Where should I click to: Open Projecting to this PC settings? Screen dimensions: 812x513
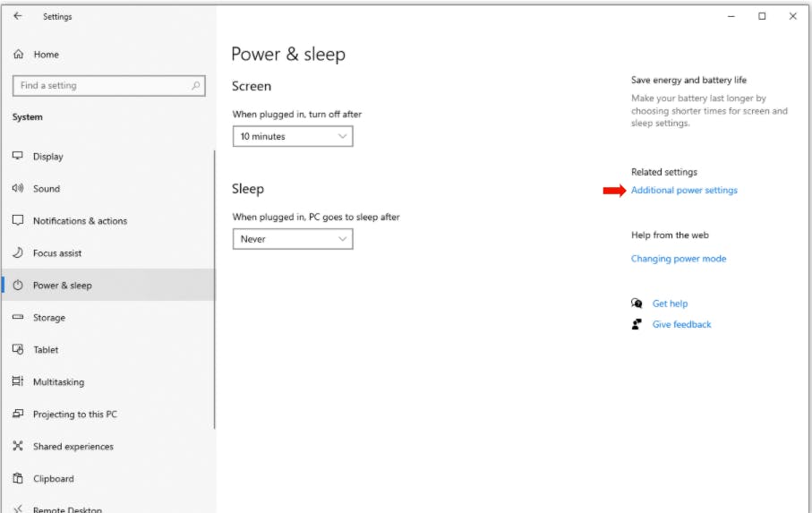pos(74,415)
